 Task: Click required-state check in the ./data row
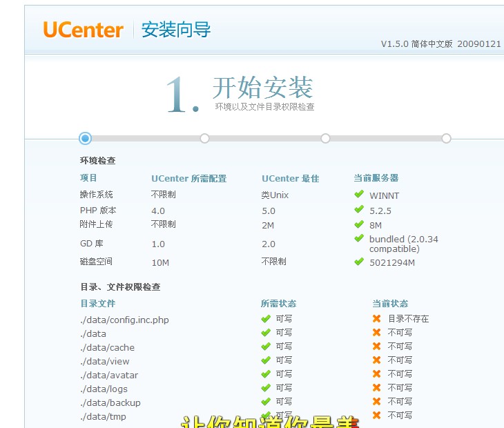coord(266,333)
